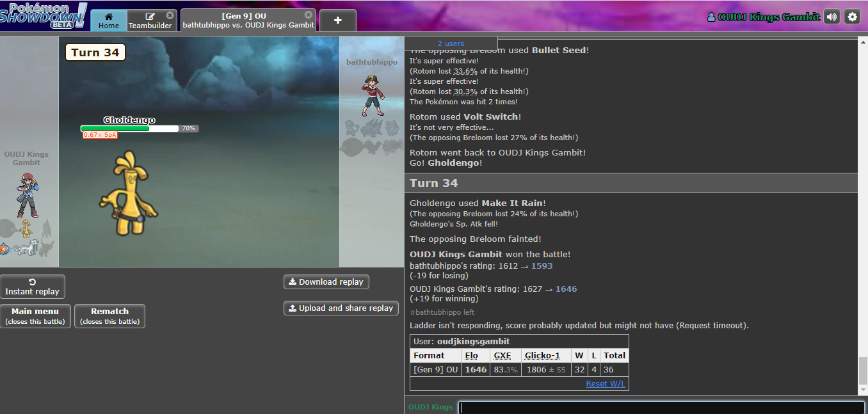Click the Total column header
The image size is (868, 414).
point(615,355)
